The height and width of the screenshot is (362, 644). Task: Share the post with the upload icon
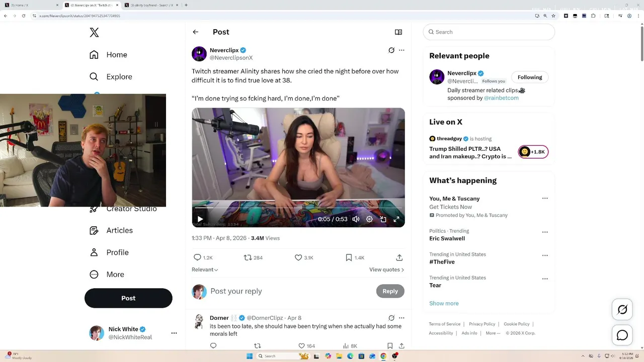click(399, 257)
